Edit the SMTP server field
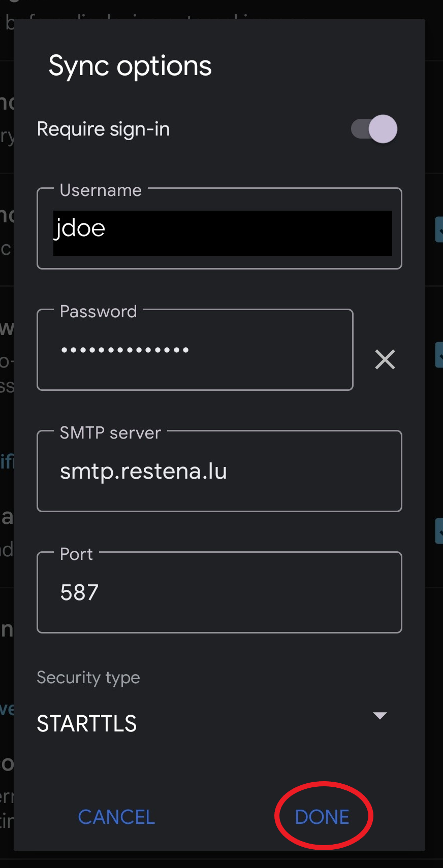This screenshot has width=443, height=868. coord(219,471)
